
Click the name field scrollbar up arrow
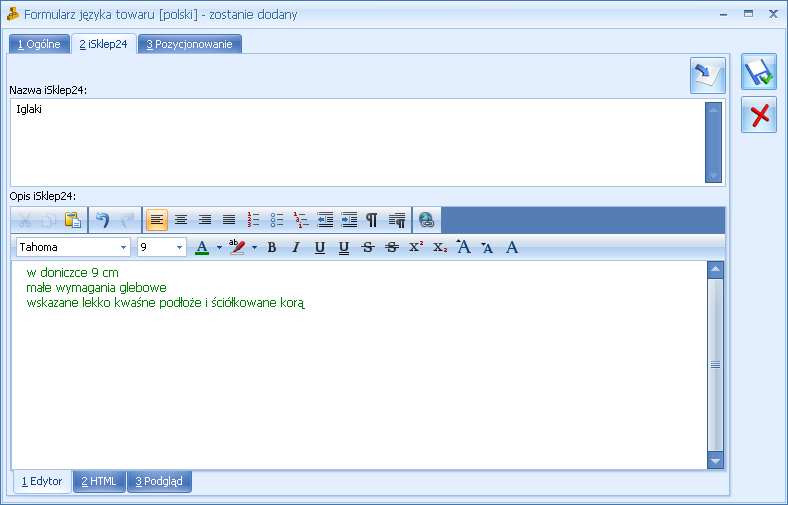point(713,109)
